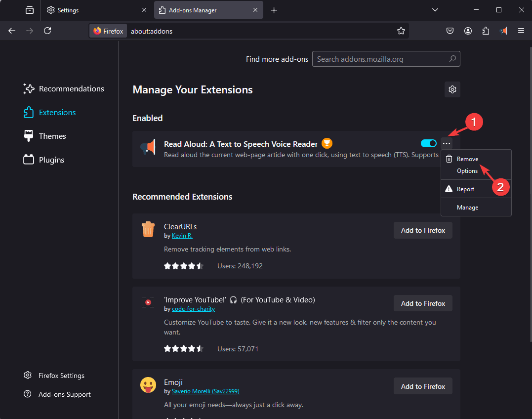The height and width of the screenshot is (419, 532).
Task: Open author link Kevin R.
Action: point(182,236)
